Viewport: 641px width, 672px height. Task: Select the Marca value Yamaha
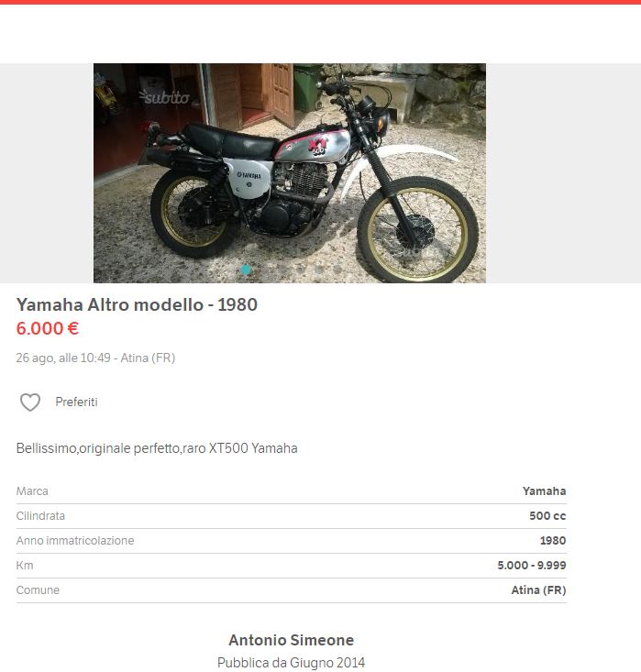[544, 491]
